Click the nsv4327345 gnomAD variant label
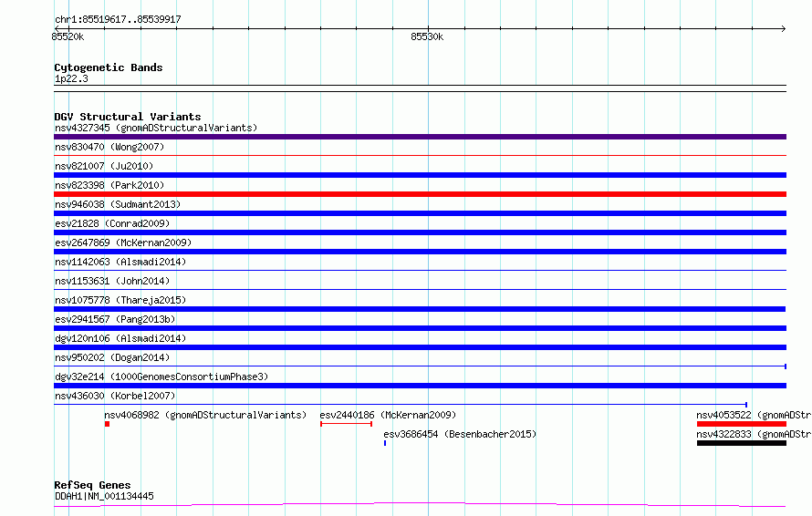 (x=156, y=128)
